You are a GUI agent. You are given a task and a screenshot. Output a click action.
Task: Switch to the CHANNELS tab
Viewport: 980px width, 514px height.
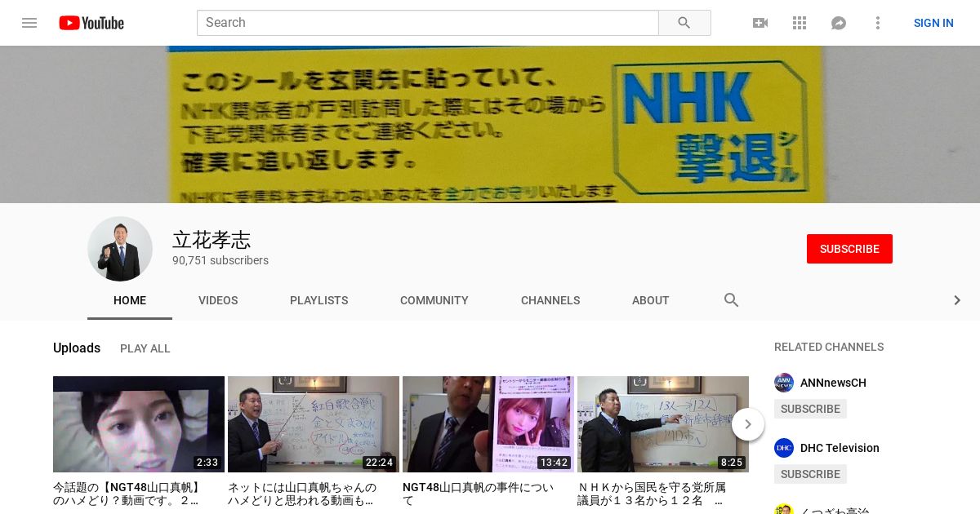point(550,300)
